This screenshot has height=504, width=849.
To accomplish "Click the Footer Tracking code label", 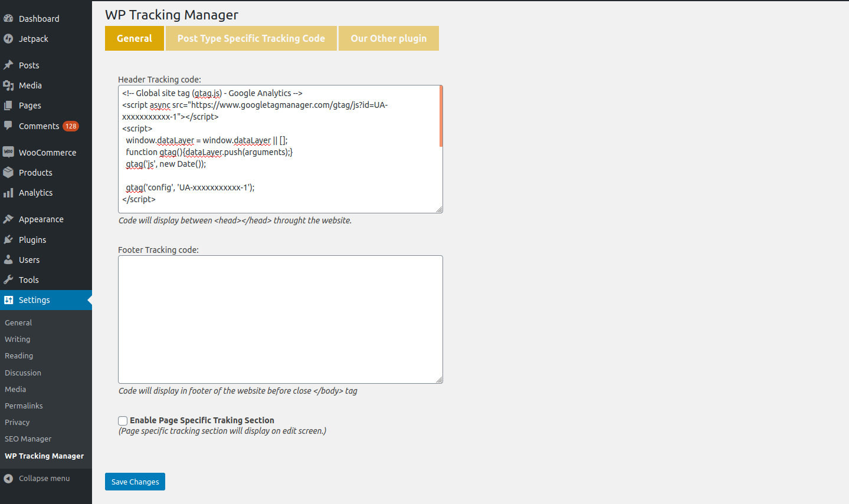I will (158, 250).
